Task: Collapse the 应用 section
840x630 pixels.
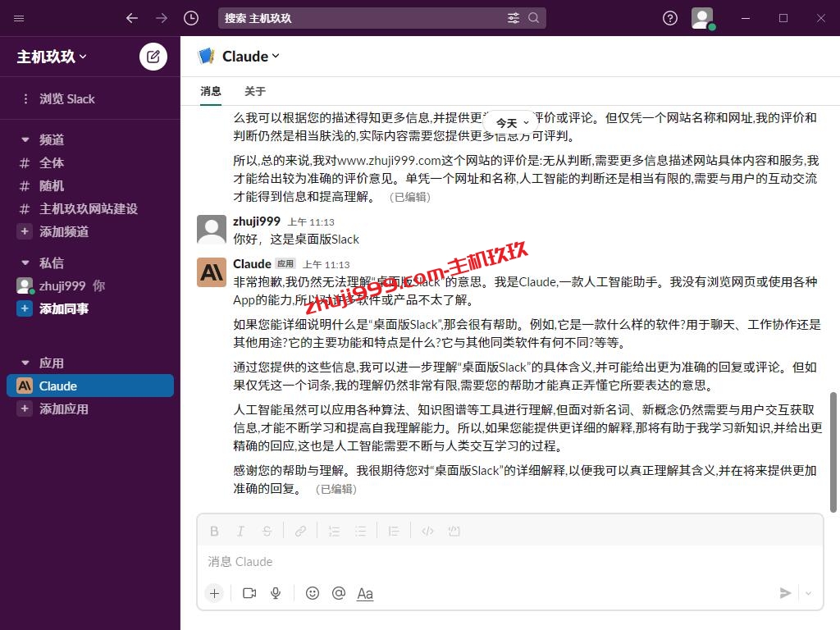Action: coord(25,363)
